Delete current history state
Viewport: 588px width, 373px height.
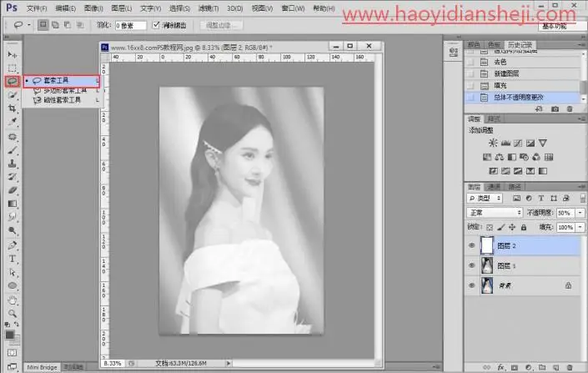(570, 108)
